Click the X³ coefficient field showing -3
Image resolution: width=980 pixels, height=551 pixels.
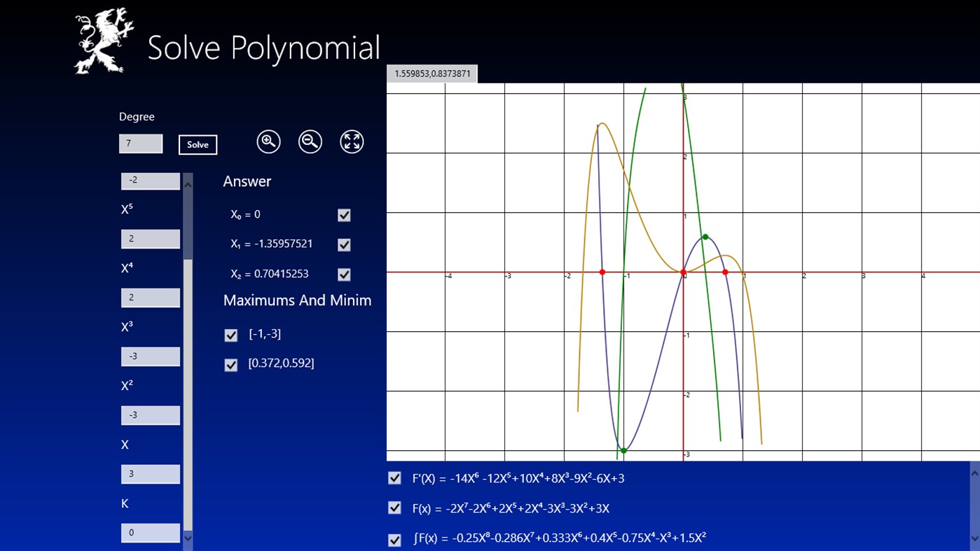150,356
